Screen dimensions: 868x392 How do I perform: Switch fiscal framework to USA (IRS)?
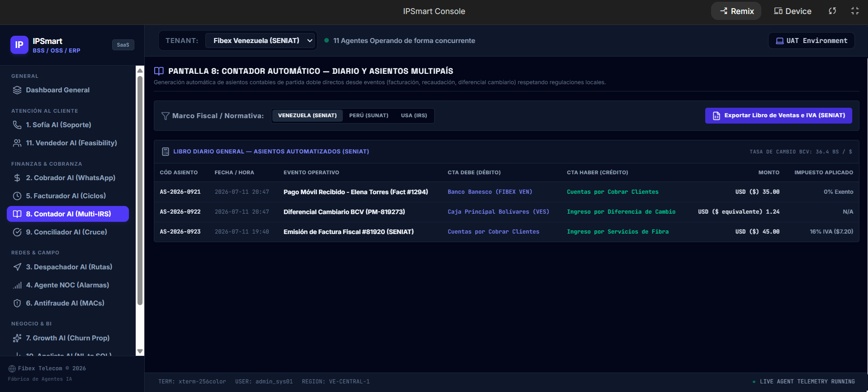(414, 115)
